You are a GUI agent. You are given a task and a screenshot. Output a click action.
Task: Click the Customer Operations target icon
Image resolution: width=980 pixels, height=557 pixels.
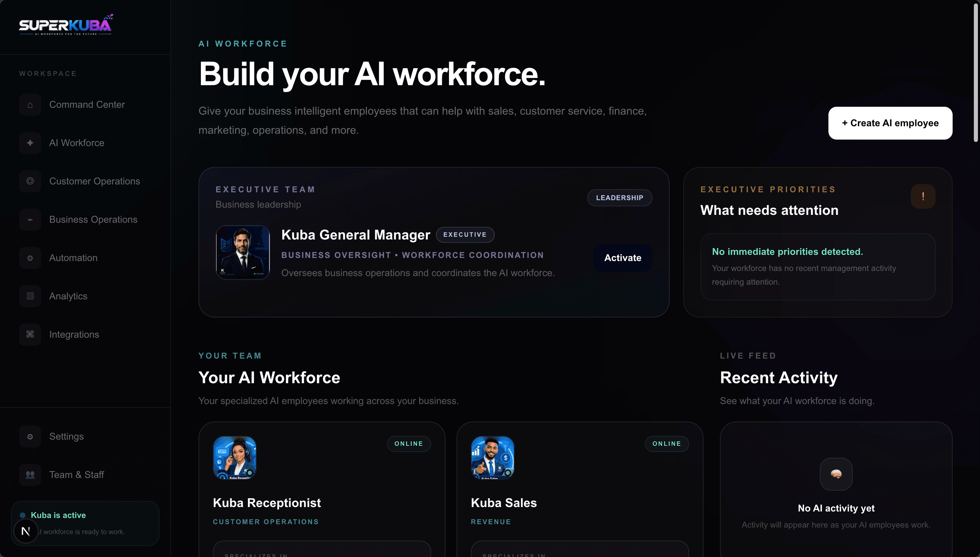coord(30,181)
